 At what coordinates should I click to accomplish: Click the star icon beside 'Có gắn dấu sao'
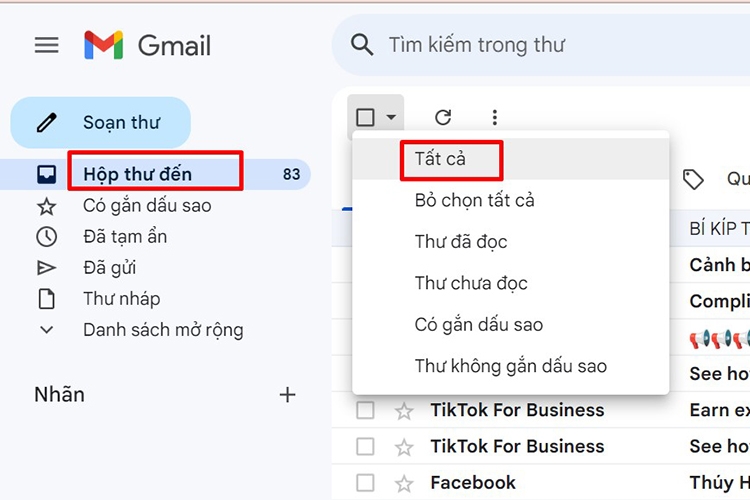coord(46,206)
